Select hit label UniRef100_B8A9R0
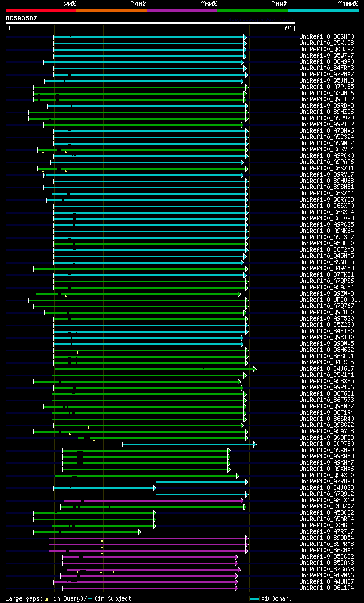The width and height of the screenshot is (364, 603). [x=327, y=62]
